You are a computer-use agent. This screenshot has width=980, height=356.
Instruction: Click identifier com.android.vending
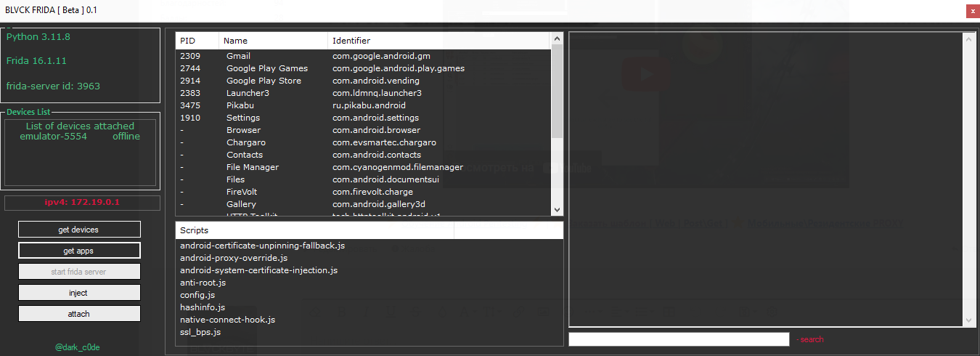(377, 81)
